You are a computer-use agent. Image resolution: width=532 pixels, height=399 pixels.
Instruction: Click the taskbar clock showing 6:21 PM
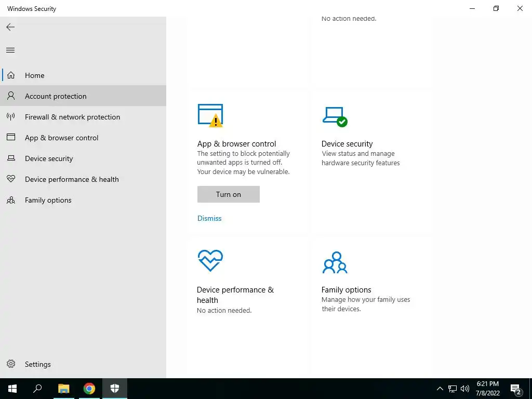coord(487,389)
